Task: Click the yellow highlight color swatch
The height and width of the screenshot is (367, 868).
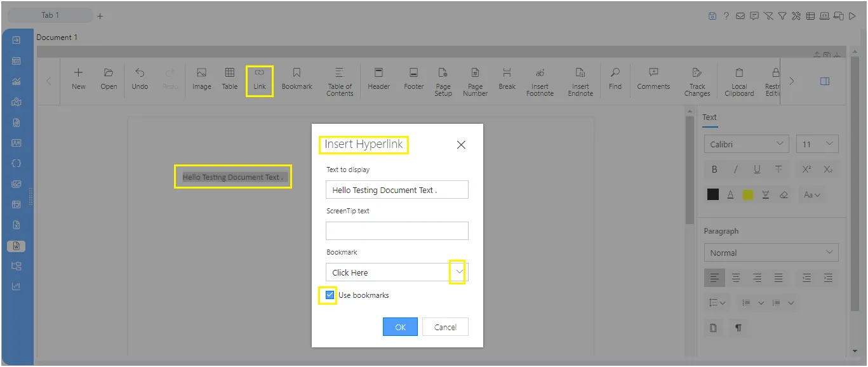Action: click(748, 195)
